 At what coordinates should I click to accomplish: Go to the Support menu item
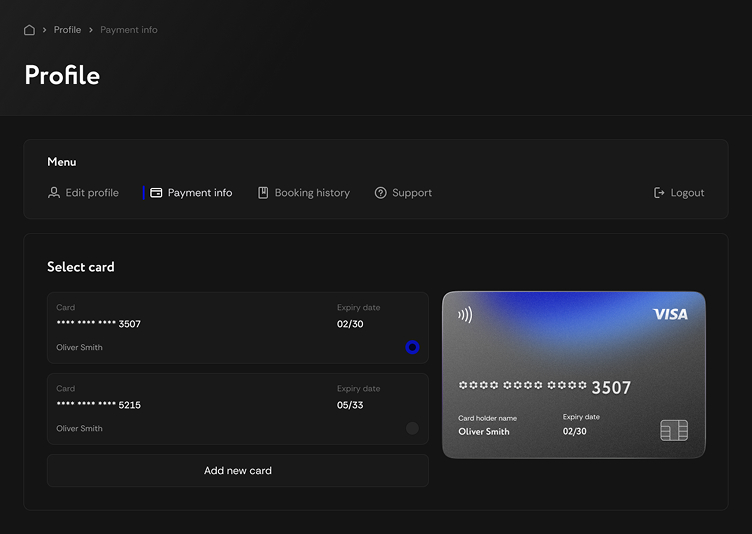click(x=412, y=193)
